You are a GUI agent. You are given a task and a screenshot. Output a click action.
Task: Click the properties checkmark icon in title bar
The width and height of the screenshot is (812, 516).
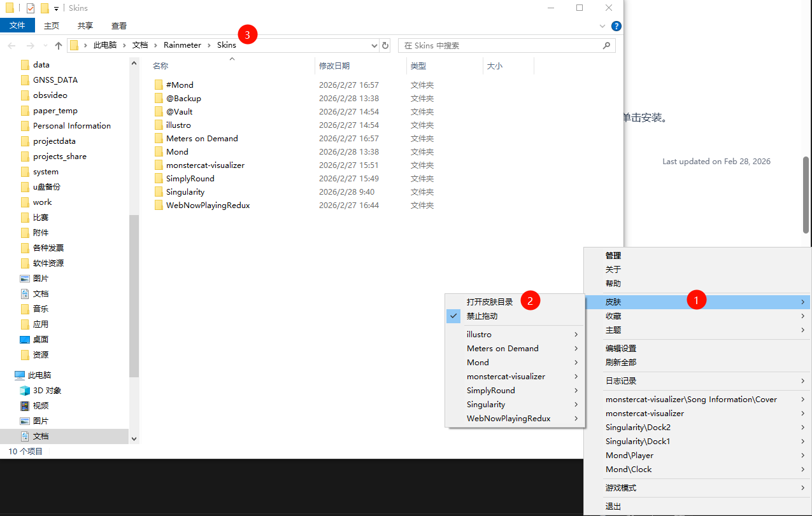(x=30, y=8)
